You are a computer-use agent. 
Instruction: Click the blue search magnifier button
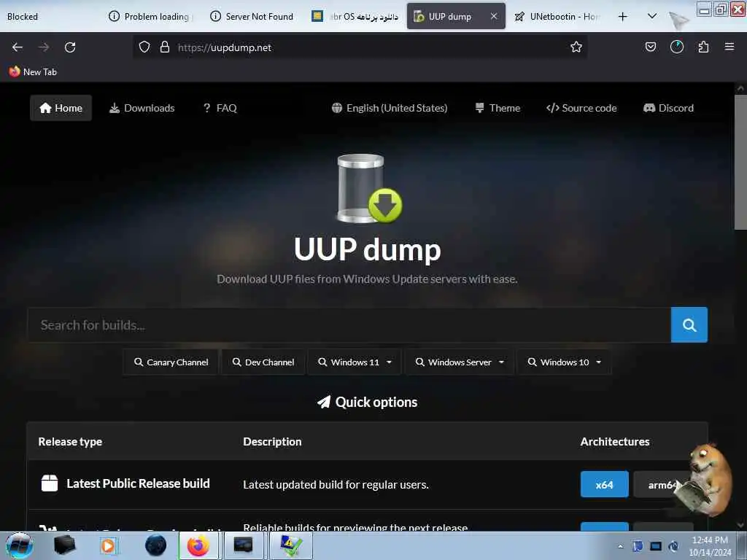click(x=689, y=324)
